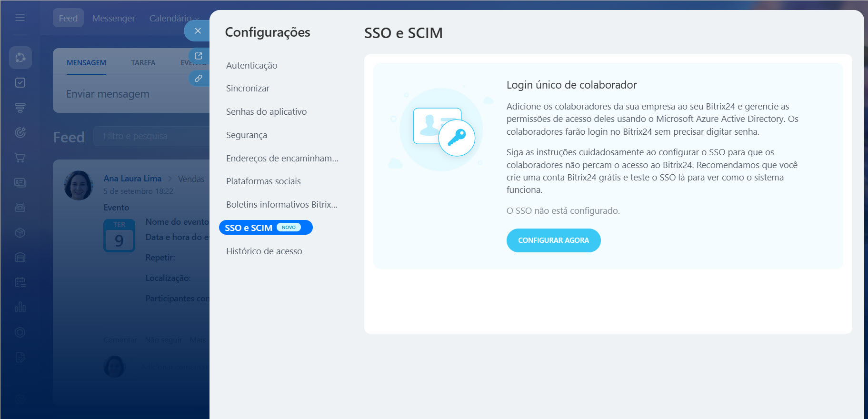
Task: Switch to the Feed tab
Action: coord(68,18)
